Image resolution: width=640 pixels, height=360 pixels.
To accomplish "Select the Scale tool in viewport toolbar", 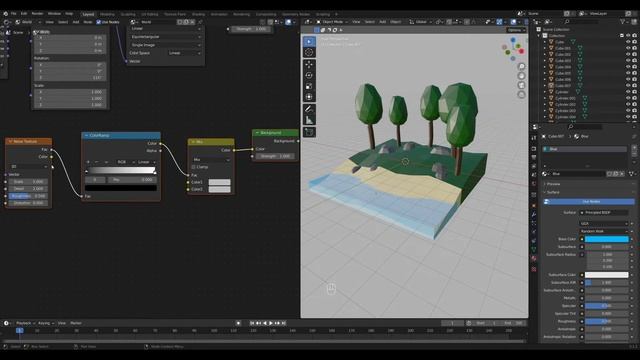I will [309, 86].
